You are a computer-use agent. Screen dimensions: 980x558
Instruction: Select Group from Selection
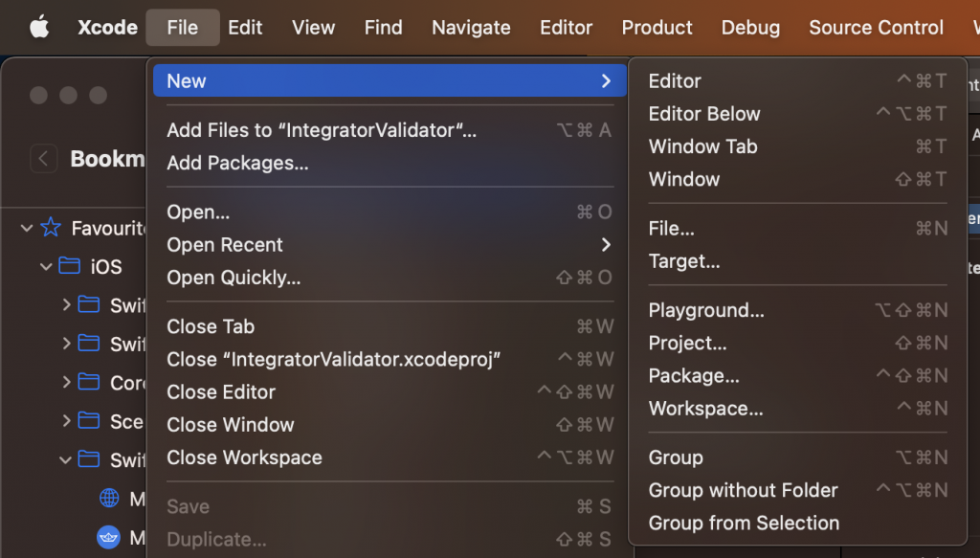(x=797, y=523)
